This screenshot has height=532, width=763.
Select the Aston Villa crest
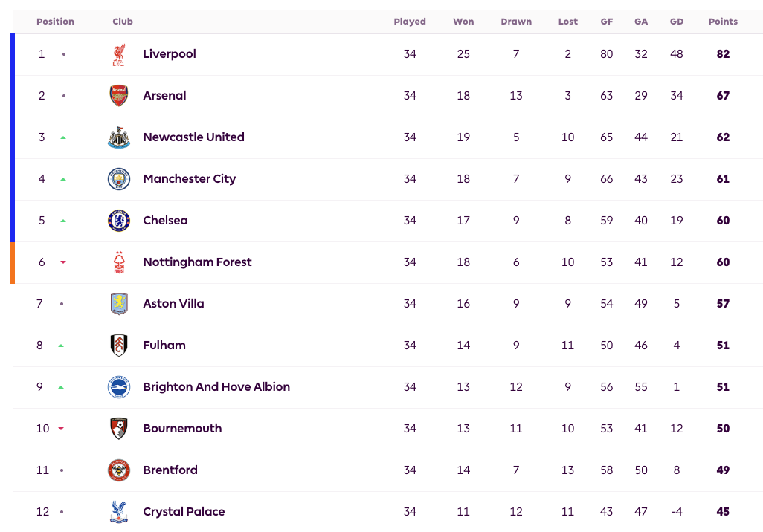point(119,304)
